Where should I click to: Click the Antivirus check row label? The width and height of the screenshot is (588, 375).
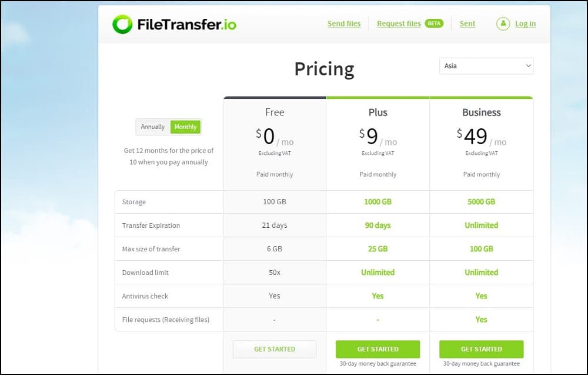tap(145, 296)
